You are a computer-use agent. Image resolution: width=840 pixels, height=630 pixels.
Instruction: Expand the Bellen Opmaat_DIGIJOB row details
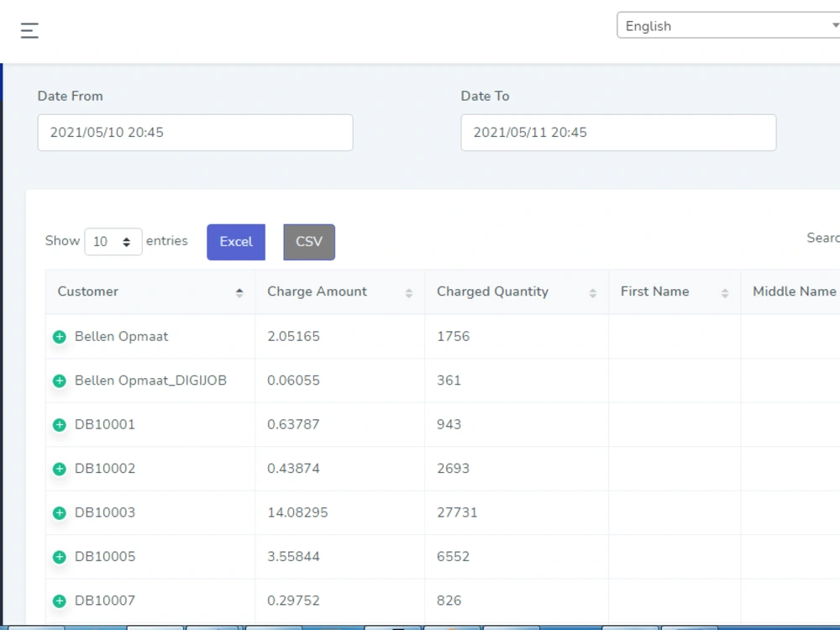(x=60, y=381)
